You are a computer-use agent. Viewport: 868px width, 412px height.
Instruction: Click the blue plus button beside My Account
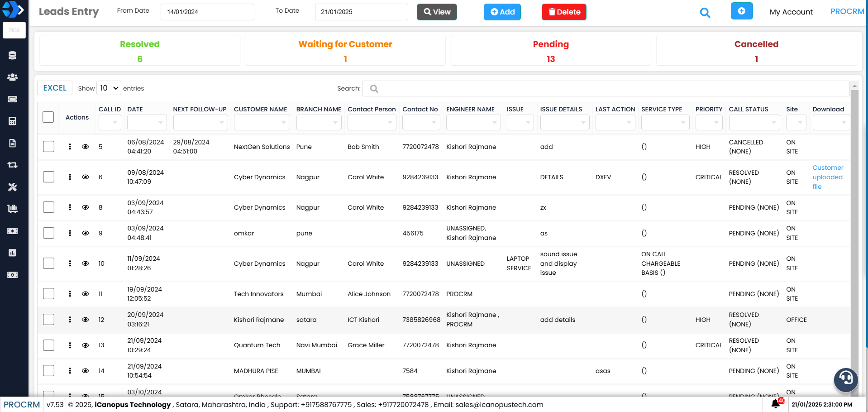click(x=741, y=11)
